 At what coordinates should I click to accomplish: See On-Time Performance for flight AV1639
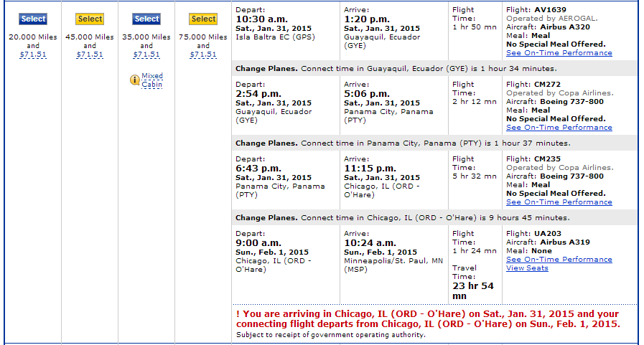(559, 53)
